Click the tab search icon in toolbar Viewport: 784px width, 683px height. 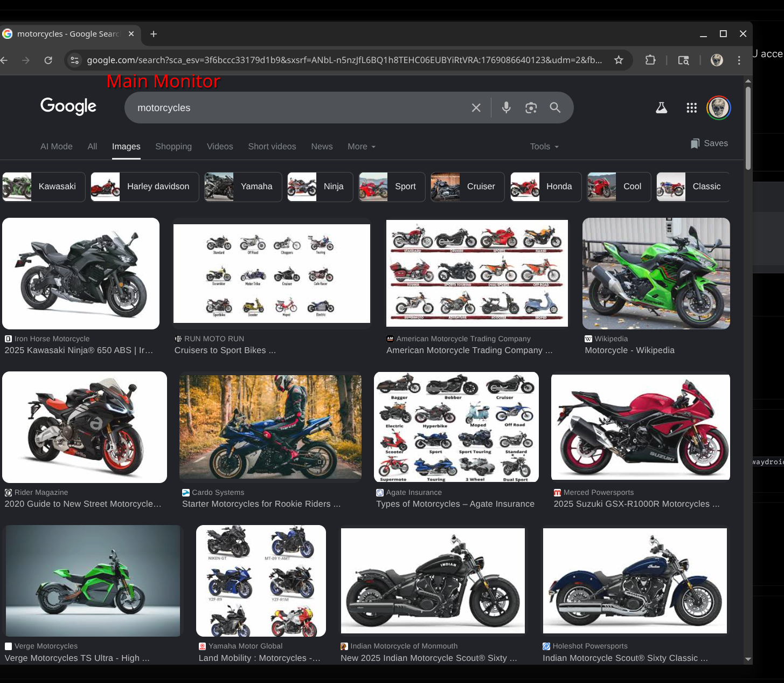pyautogui.click(x=683, y=60)
